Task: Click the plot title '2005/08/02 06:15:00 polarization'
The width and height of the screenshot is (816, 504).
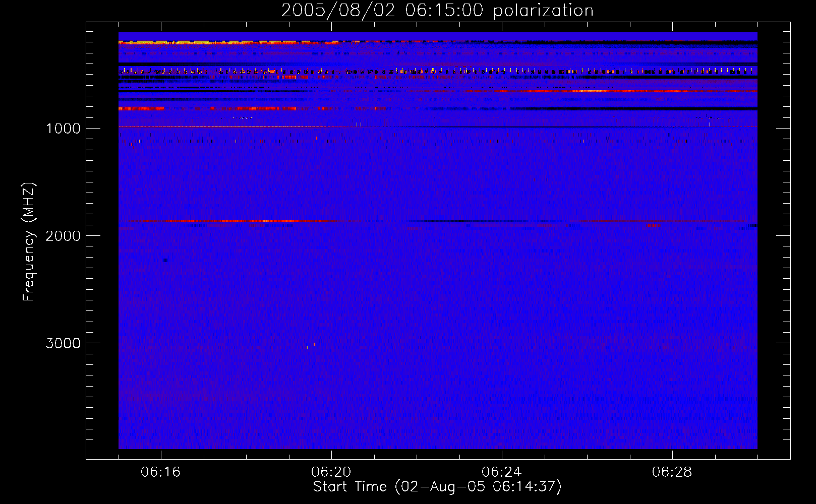Action: coord(437,11)
